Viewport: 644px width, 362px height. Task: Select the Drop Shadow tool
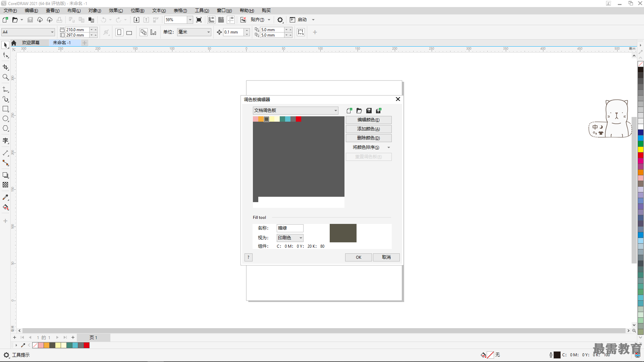[5, 175]
